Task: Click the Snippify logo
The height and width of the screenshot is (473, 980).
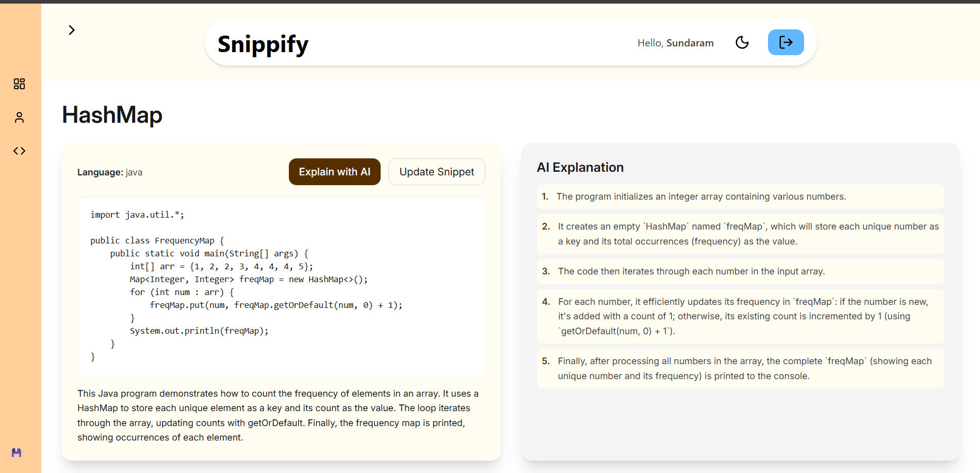Action: coord(263,44)
